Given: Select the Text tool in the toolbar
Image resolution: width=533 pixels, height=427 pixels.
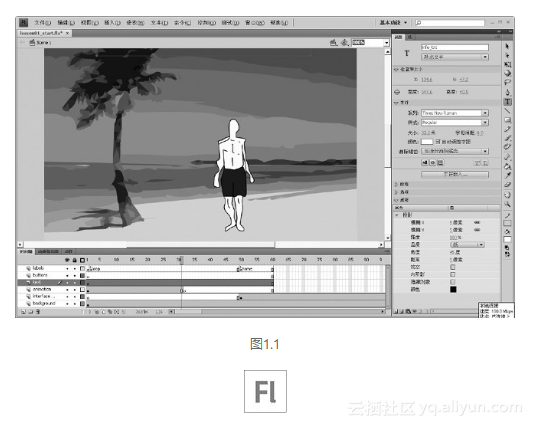Looking at the screenshot, I should (x=507, y=102).
